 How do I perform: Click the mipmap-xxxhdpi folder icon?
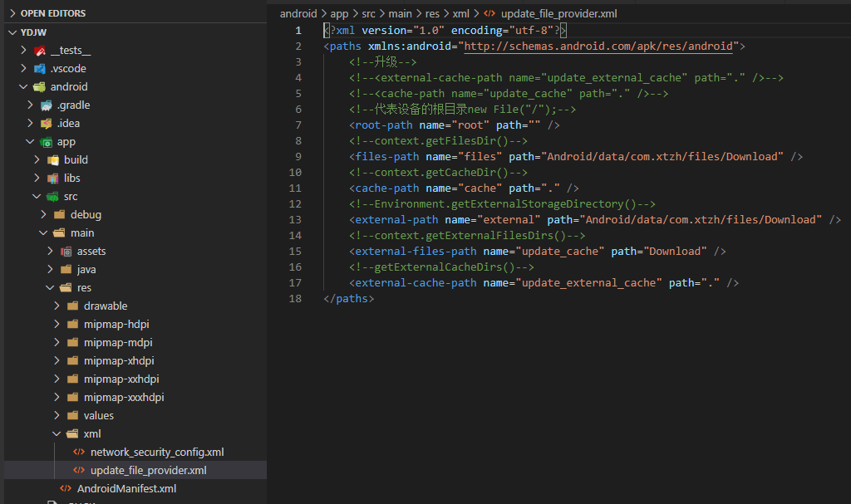click(73, 397)
